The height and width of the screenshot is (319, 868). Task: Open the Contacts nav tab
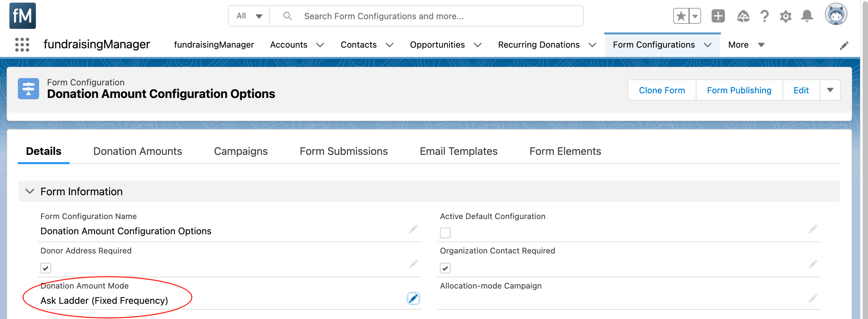click(358, 45)
